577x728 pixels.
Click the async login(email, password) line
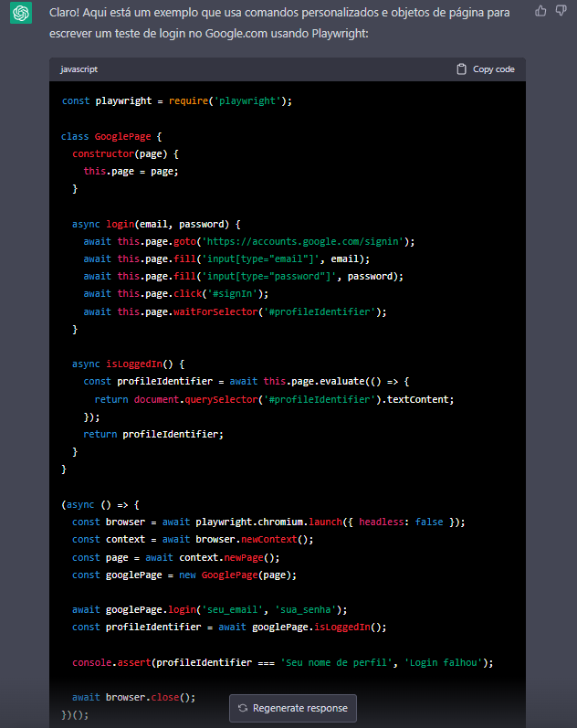[x=156, y=225]
